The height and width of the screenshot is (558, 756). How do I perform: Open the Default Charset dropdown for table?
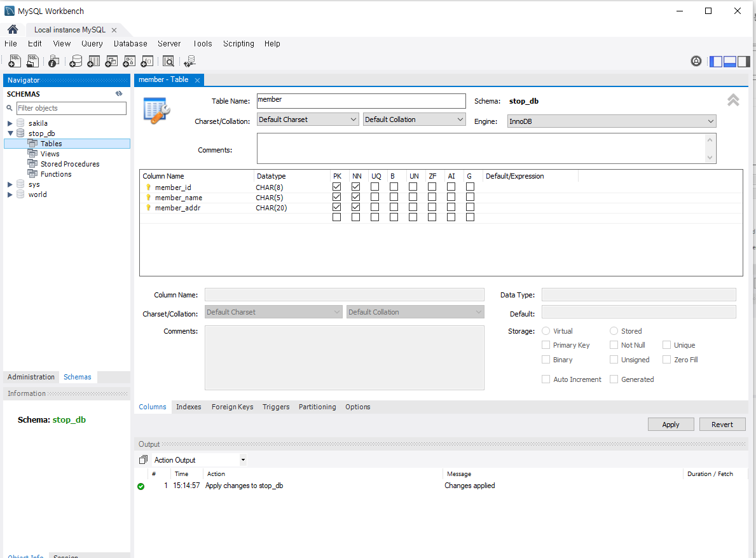308,119
